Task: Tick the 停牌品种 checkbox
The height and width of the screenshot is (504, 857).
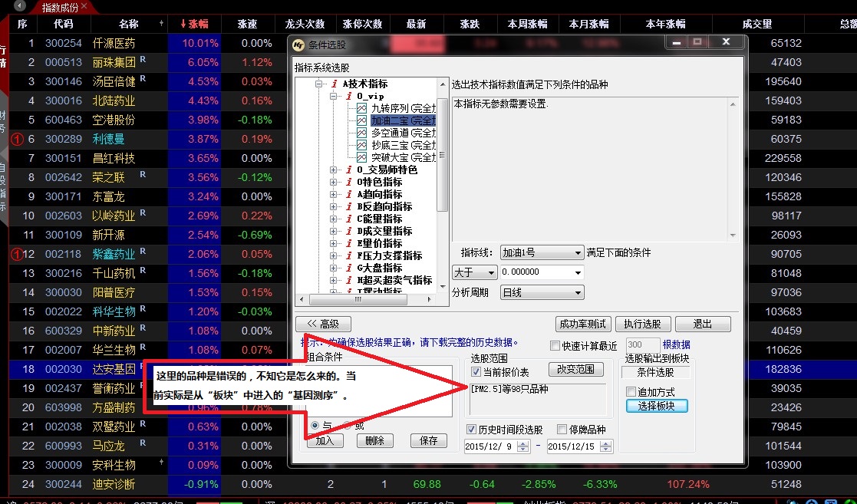Action: click(x=562, y=429)
